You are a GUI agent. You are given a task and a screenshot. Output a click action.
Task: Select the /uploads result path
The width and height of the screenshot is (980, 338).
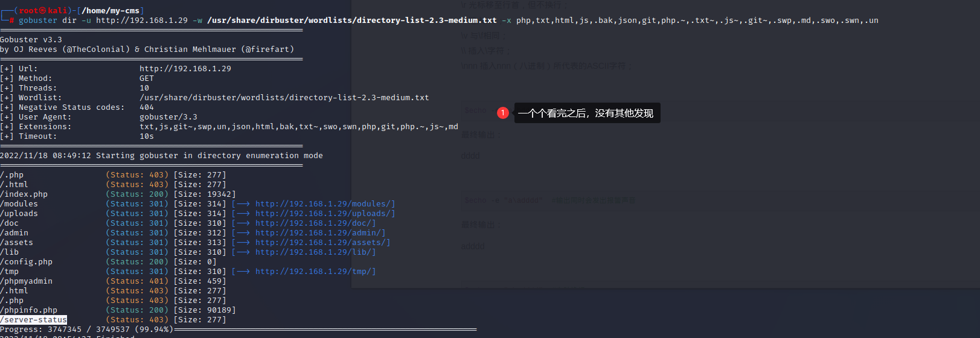tap(19, 214)
